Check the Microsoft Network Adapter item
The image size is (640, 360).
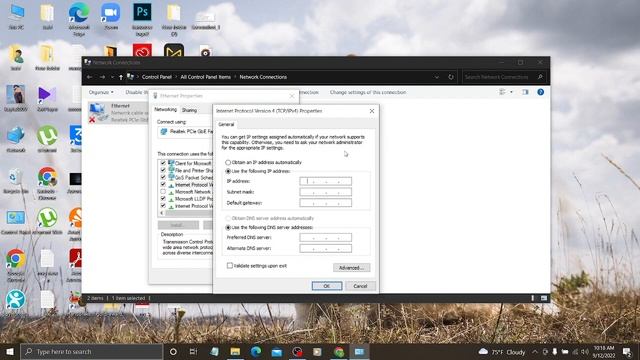(163, 192)
